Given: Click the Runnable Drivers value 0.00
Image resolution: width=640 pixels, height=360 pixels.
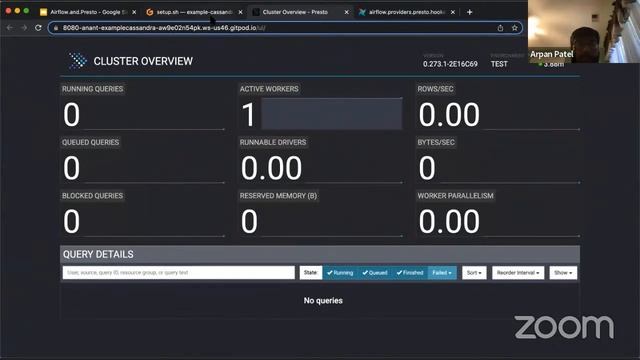Looking at the screenshot, I should (271, 168).
